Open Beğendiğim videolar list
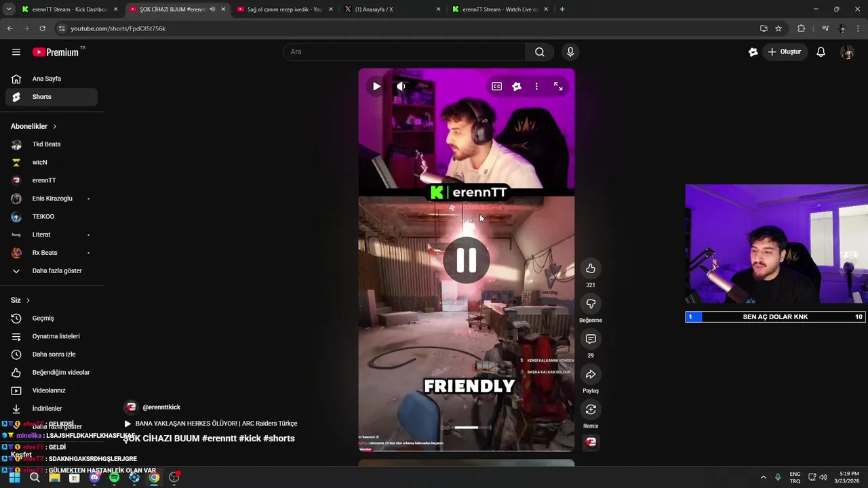The width and height of the screenshot is (868, 488). 52,373
